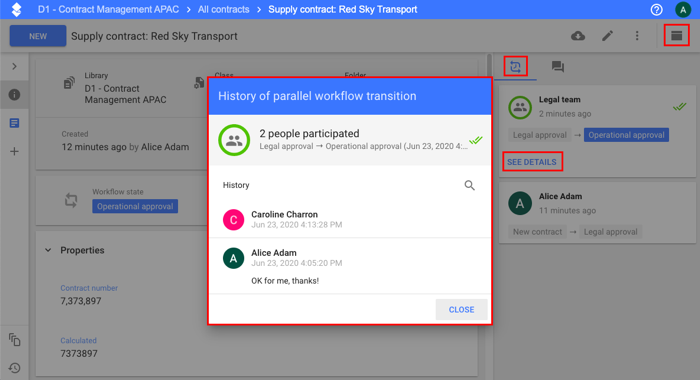Click the CLOSE button in the dialog
700x380 pixels.
point(461,309)
